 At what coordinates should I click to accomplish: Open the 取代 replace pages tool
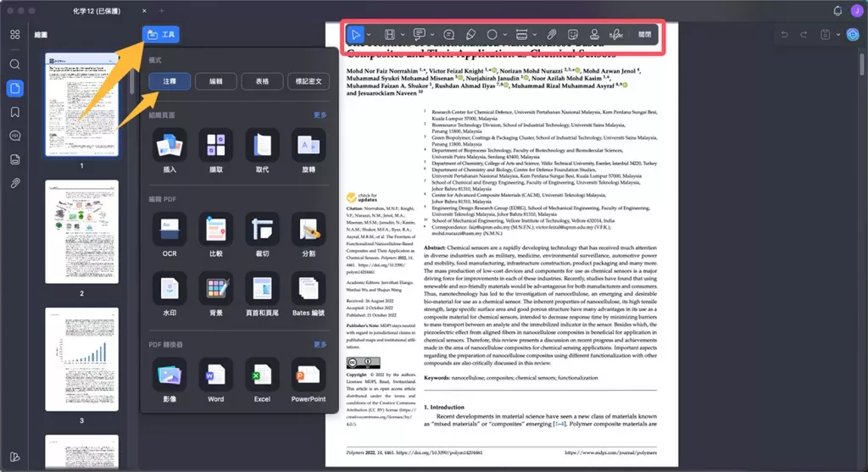tap(263, 151)
